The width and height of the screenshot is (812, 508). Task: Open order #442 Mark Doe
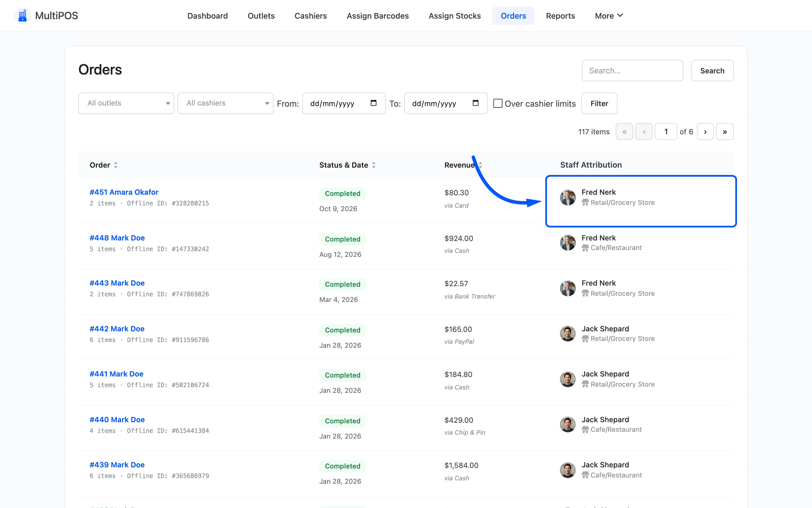117,329
